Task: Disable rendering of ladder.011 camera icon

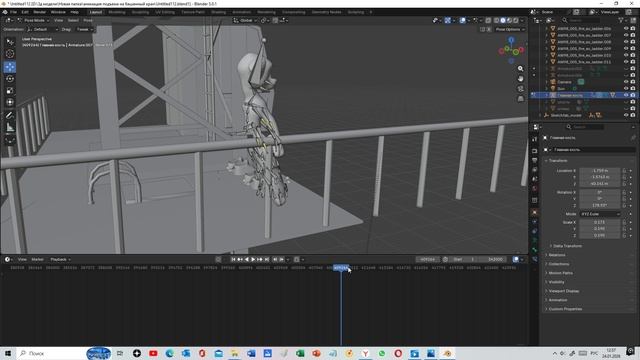Action: [633, 62]
